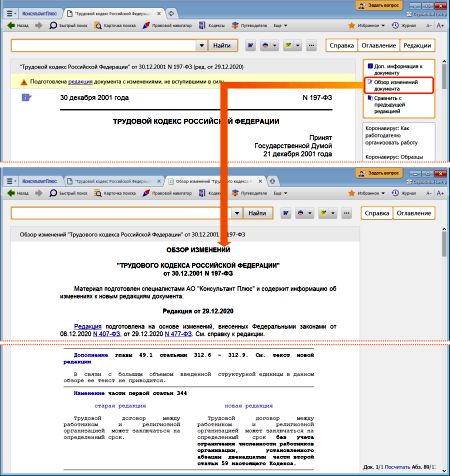Screen dimensions: 450x476
Task: Click document info icon beside 30 декабря
Action: point(26,97)
